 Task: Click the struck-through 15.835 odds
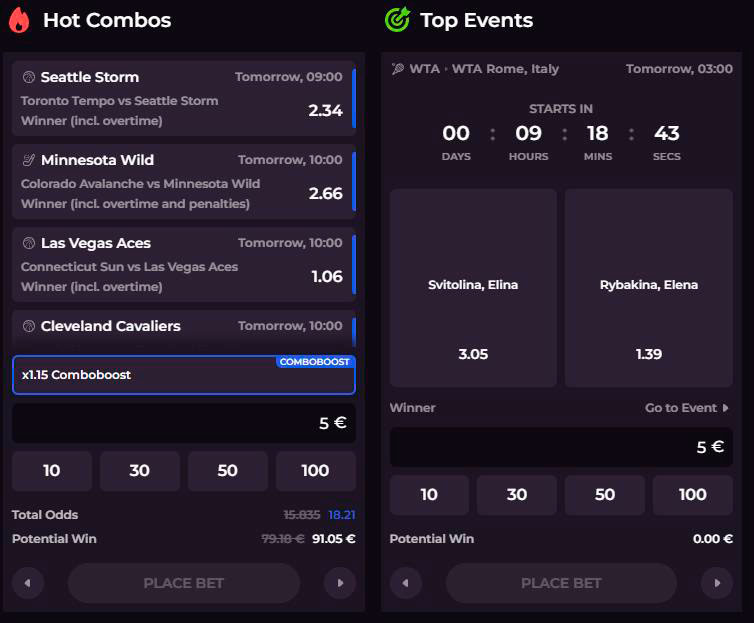click(x=302, y=515)
